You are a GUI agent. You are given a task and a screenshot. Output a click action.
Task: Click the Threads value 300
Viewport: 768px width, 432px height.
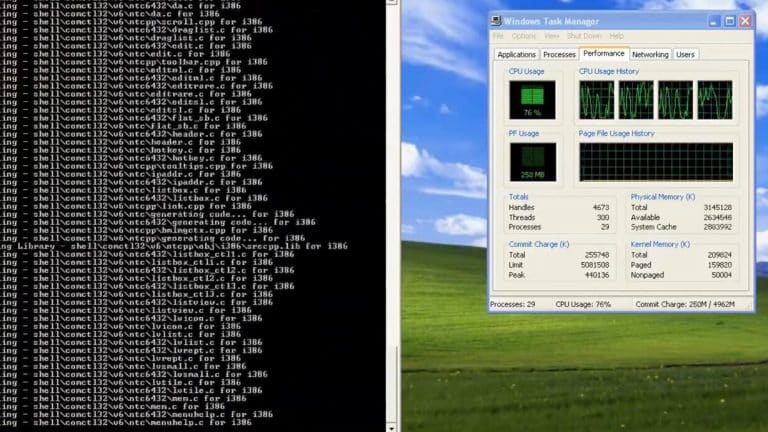pos(603,217)
